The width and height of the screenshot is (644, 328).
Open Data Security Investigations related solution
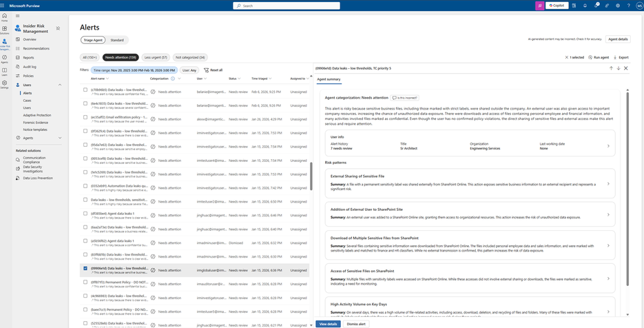click(33, 170)
